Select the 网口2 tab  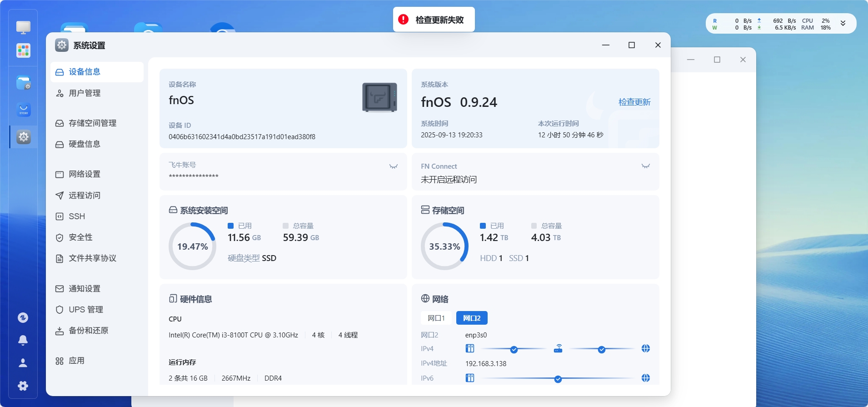tap(472, 318)
